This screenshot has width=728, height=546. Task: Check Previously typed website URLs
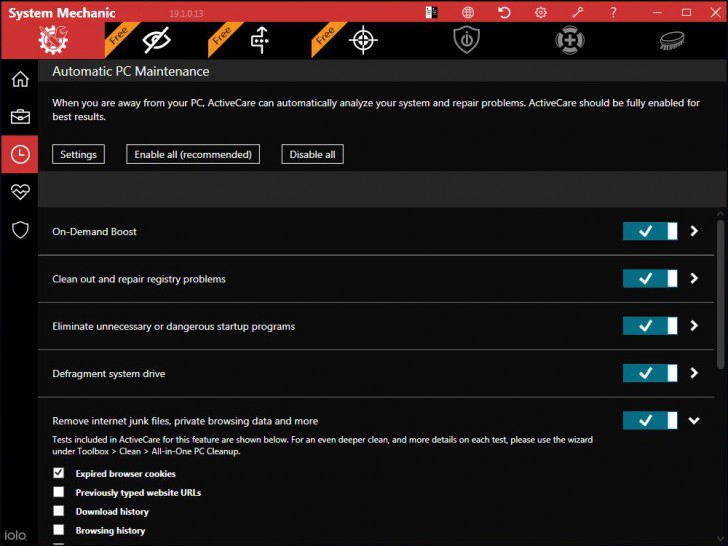(58, 492)
